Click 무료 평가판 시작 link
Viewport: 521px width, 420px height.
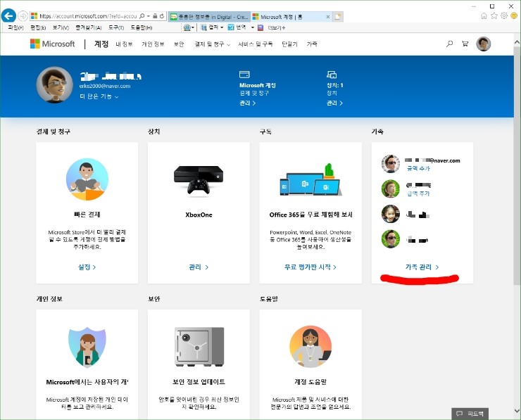[310, 267]
